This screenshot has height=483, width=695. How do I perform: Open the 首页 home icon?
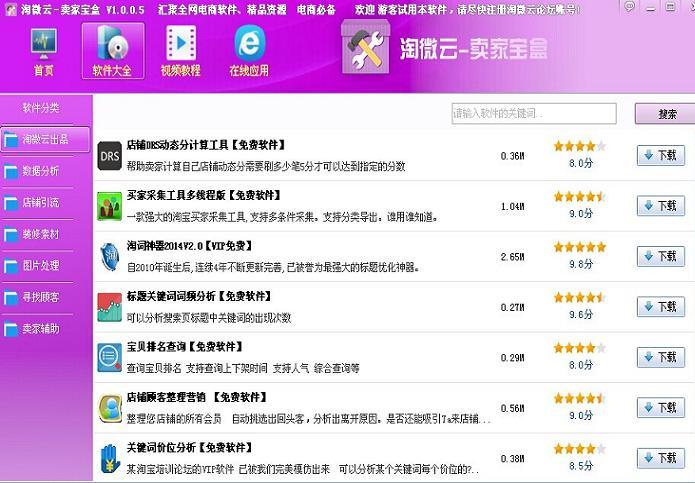(43, 51)
